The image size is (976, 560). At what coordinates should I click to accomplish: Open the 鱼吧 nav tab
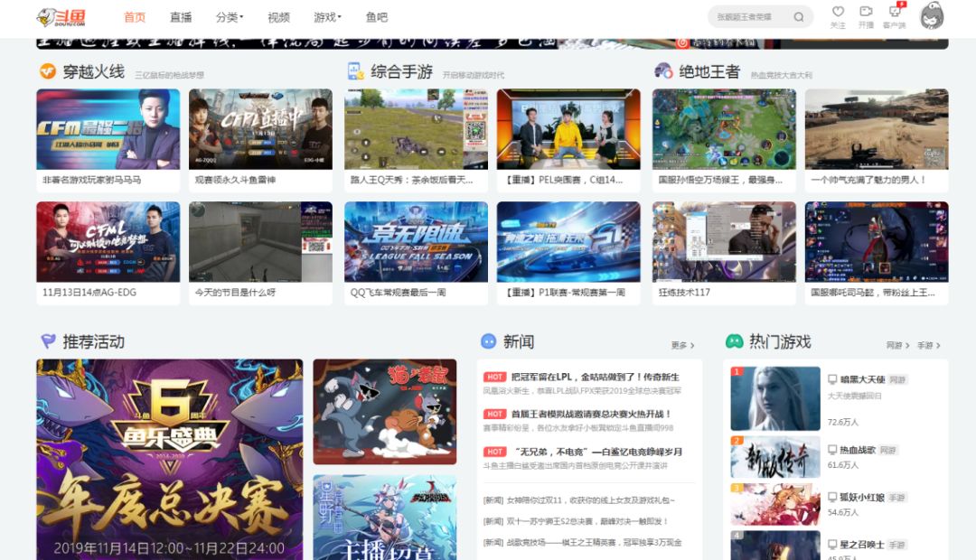pos(377,17)
